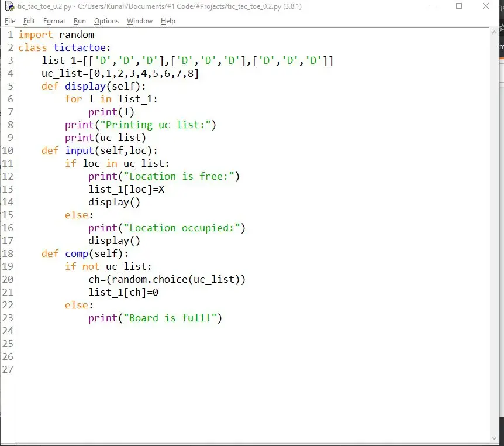Close the tic_tac_toe_0.2.py window
The width and height of the screenshot is (504, 446).
(486, 6)
